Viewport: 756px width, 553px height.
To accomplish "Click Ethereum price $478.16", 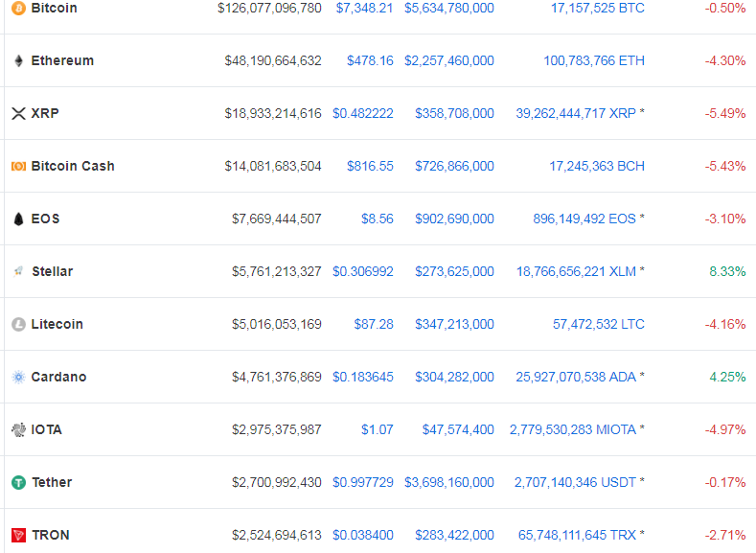I will click(370, 60).
